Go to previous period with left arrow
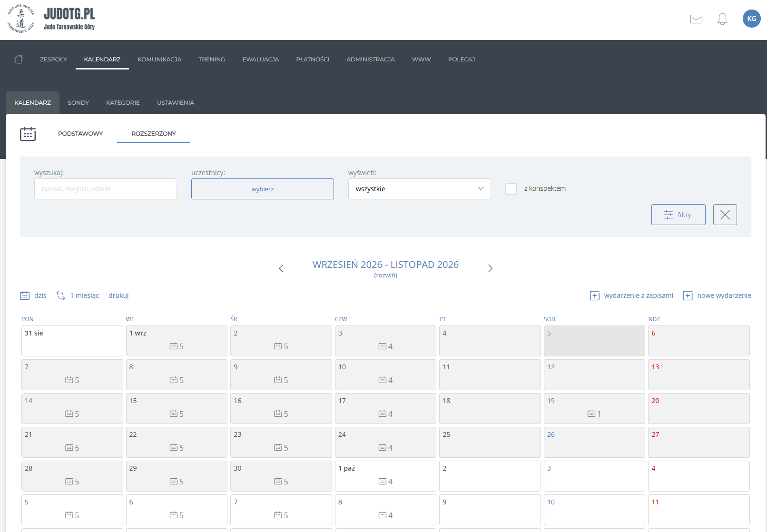Screen dimensions: 767x532 click(281, 268)
